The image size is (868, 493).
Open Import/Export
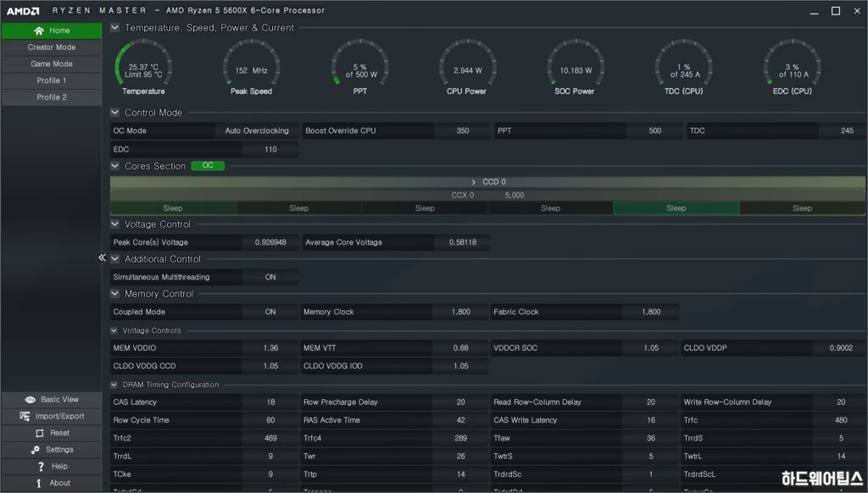pos(52,416)
